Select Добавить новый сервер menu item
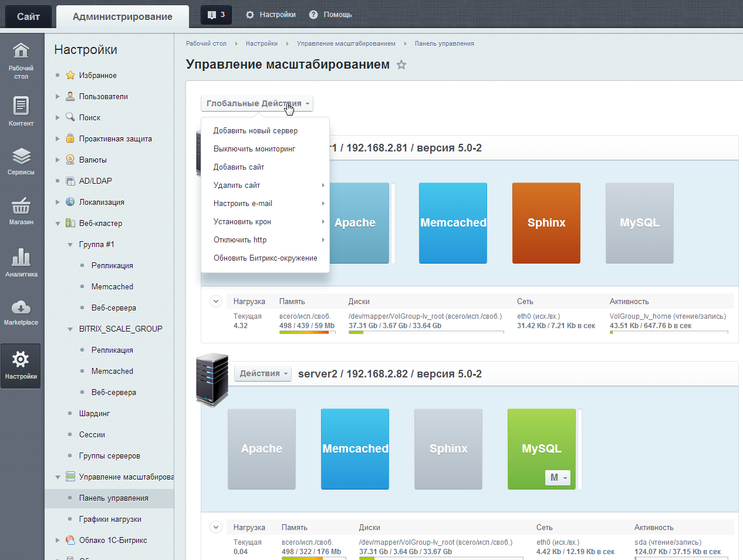Image resolution: width=743 pixels, height=560 pixels. (x=255, y=131)
